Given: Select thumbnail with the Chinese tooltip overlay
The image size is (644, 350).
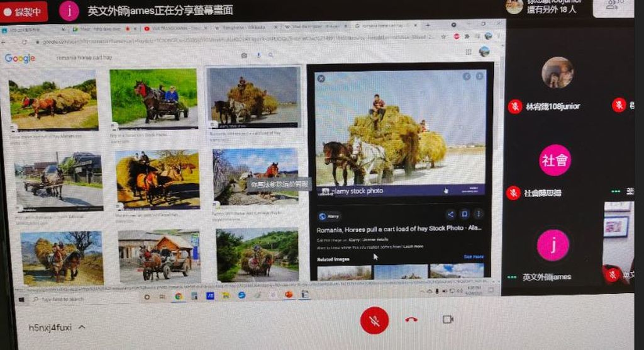Looking at the screenshot, I should click(255, 176).
